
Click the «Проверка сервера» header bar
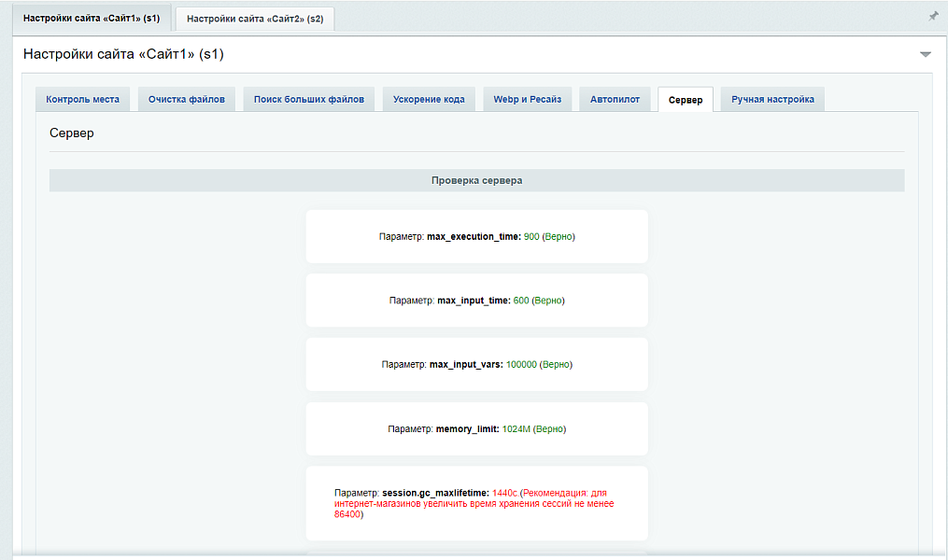point(476,180)
